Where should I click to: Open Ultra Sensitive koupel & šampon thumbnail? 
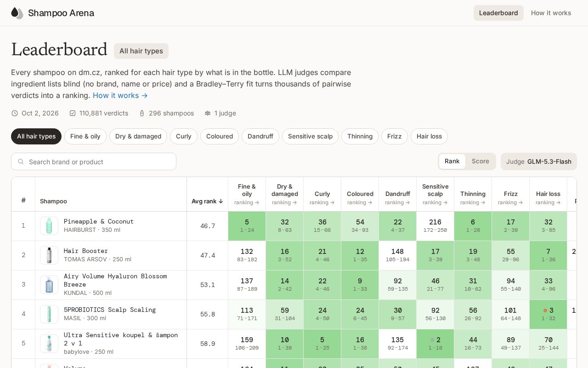(49, 344)
